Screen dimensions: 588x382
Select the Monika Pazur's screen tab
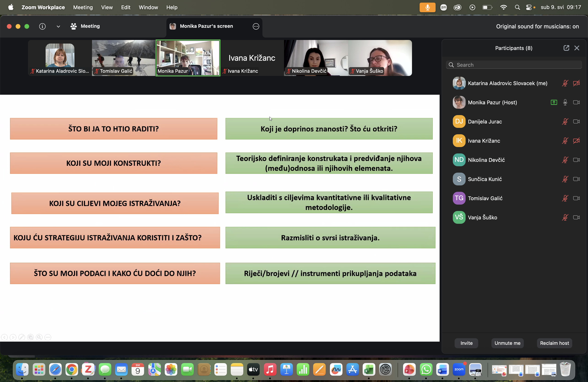[x=214, y=26]
